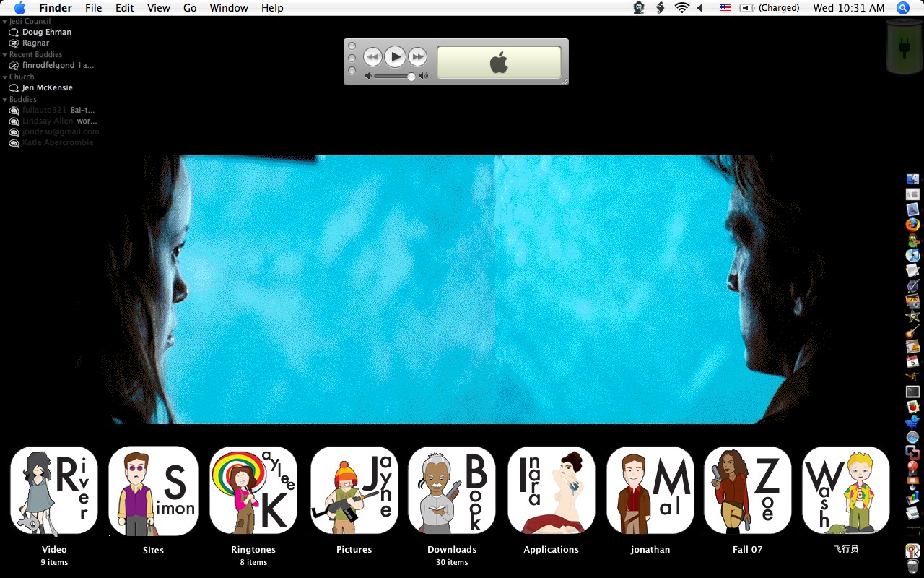
Task: Open the Edit menu
Action: coord(125,8)
